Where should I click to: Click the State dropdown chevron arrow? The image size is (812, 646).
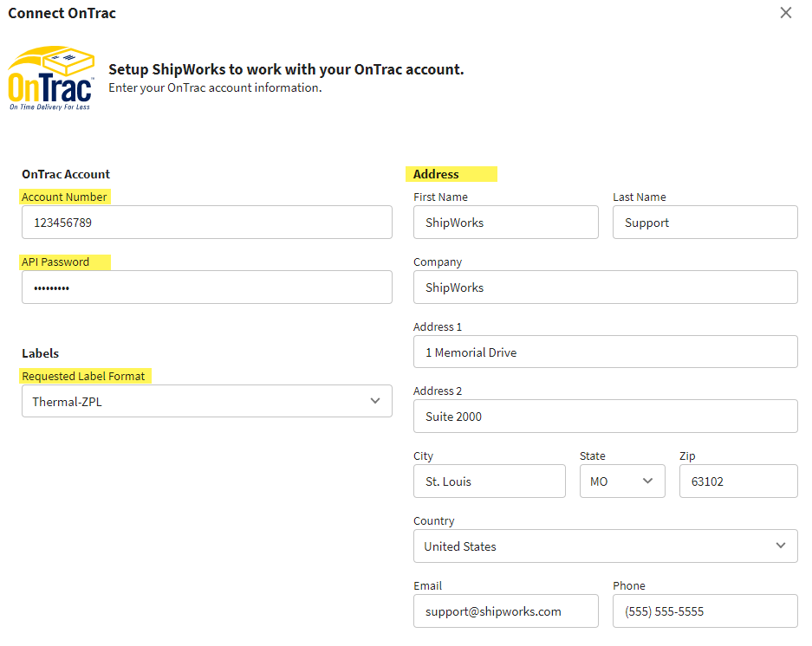click(647, 481)
